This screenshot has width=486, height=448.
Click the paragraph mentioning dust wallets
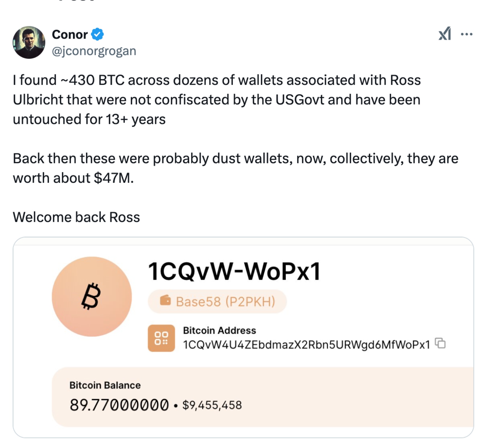235,168
